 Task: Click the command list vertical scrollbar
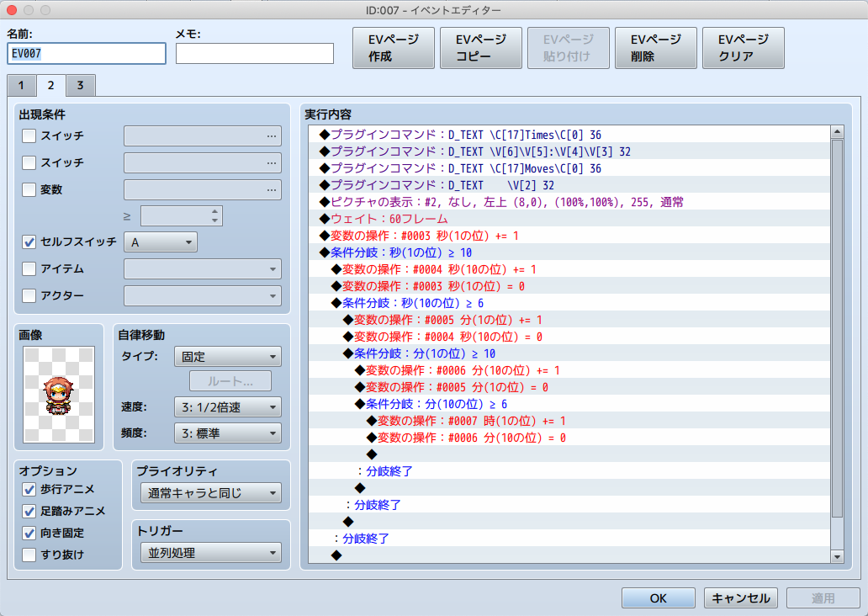click(x=837, y=343)
